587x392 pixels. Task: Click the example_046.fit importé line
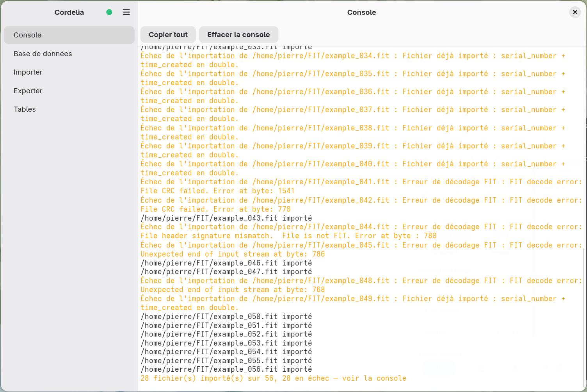tap(226, 263)
